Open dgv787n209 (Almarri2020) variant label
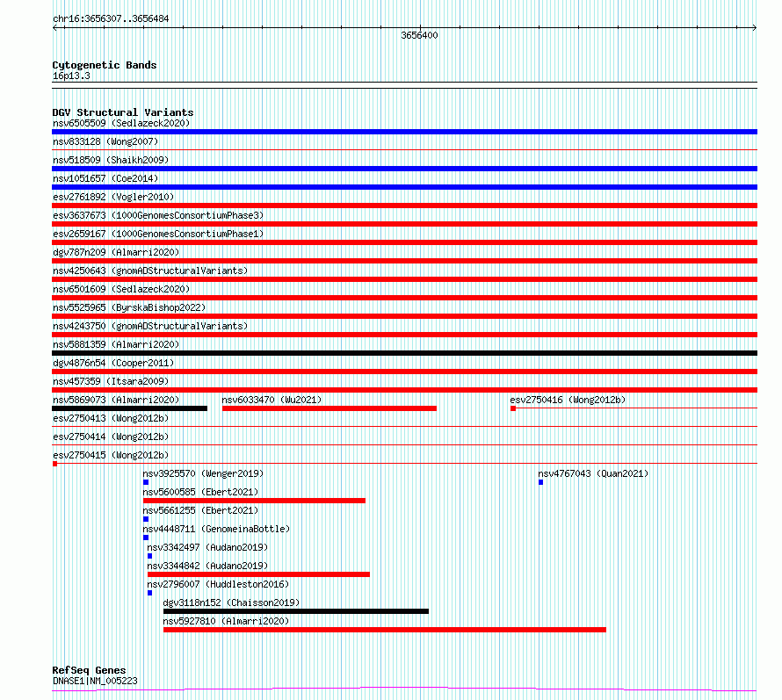 (x=116, y=252)
